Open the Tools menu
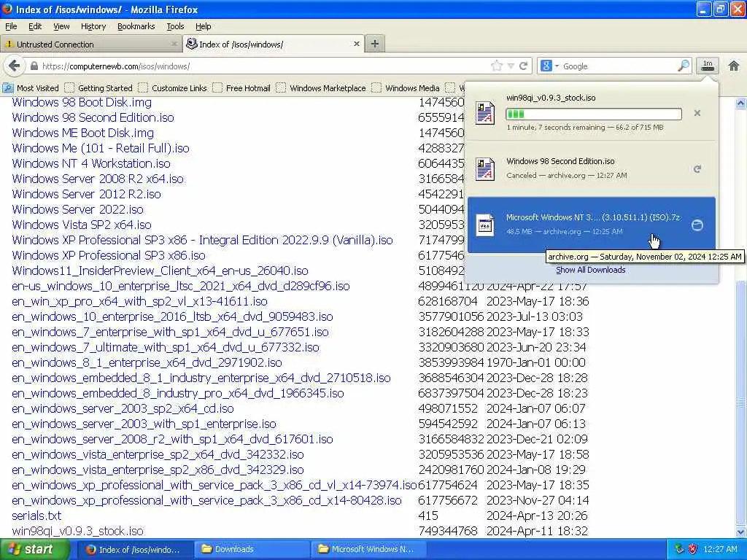This screenshot has width=747, height=560. 175,26
